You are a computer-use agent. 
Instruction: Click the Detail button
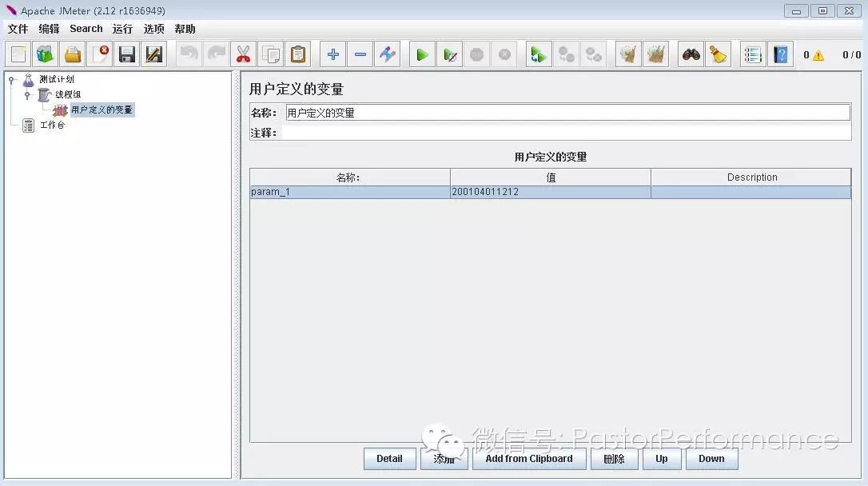point(390,459)
